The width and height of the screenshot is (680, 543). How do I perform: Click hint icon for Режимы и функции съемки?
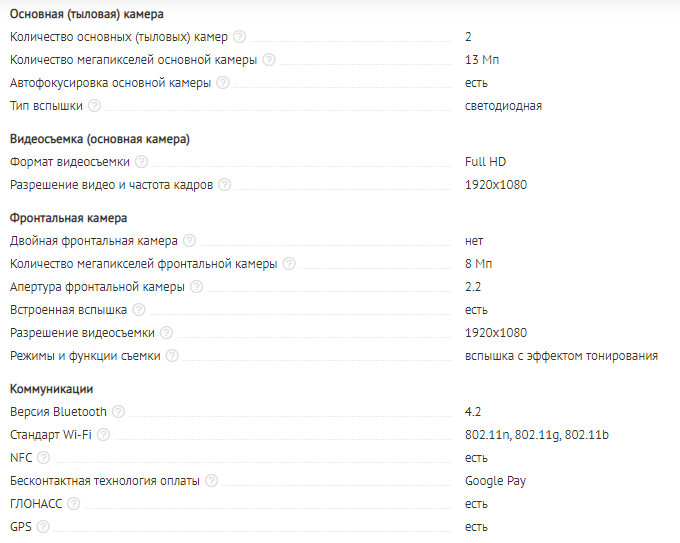tap(172, 356)
